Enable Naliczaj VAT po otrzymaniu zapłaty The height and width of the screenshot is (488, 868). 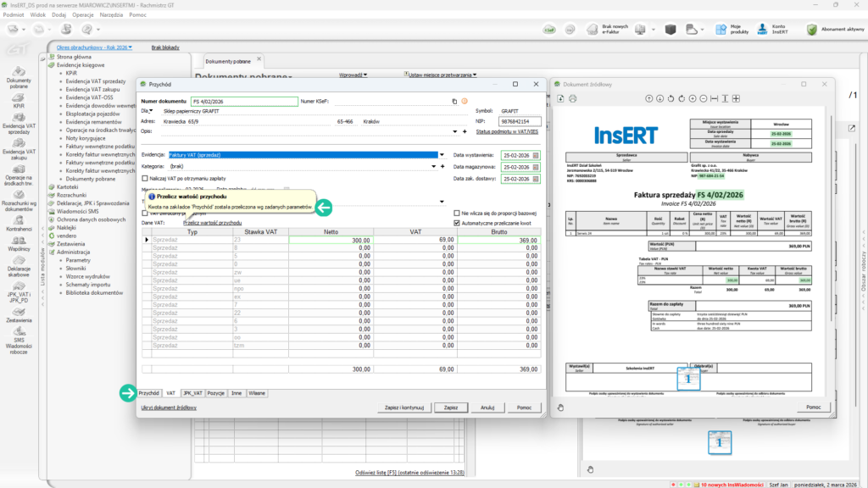click(x=145, y=179)
